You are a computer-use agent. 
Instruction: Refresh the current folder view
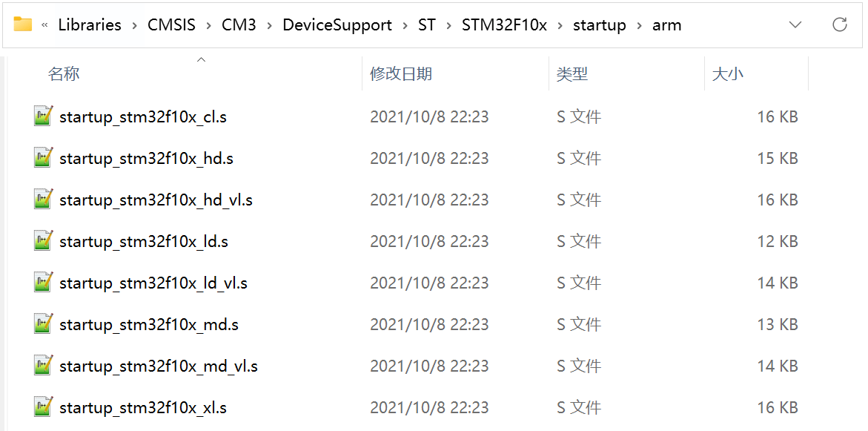coord(840,24)
